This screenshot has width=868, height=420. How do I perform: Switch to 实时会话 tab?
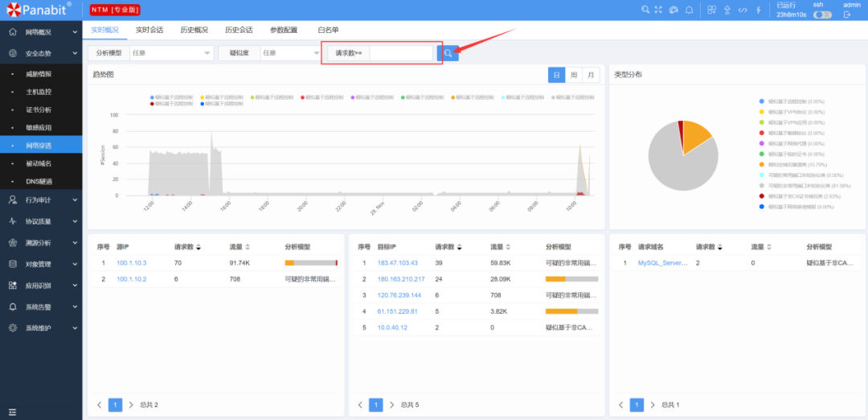click(x=149, y=30)
